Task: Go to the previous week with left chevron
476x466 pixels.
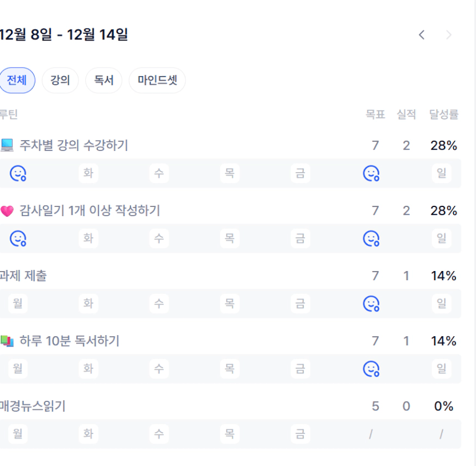Action: pos(422,35)
